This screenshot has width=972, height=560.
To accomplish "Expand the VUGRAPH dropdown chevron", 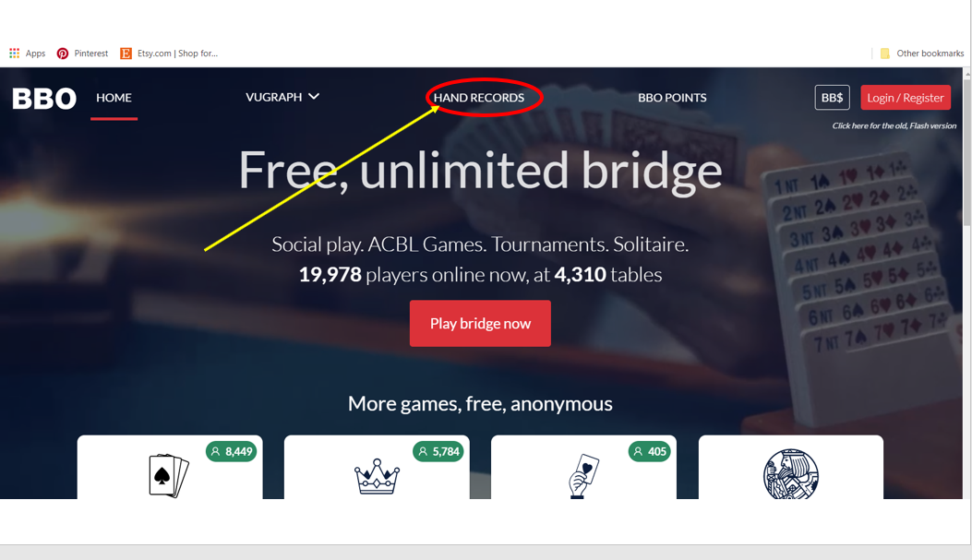I will [x=314, y=97].
